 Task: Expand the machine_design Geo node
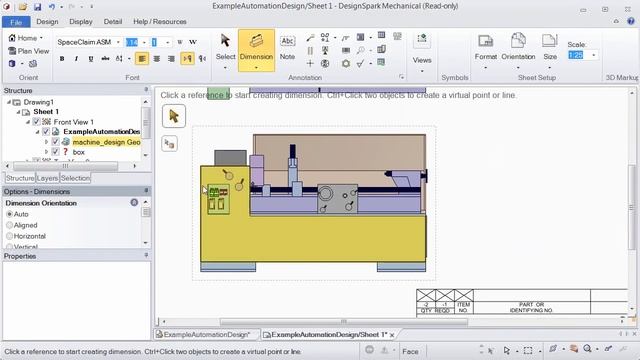[46, 142]
